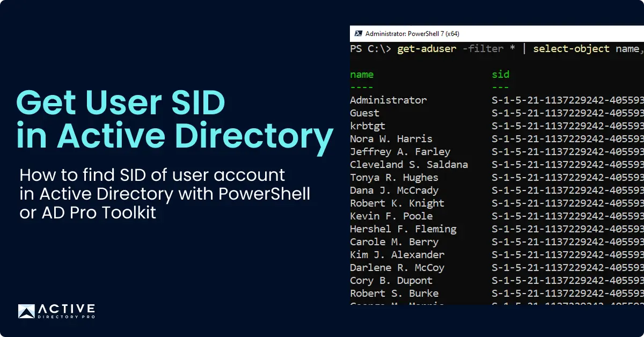Screen dimensions: 644x337
Task: Select the Cory B. Dupont name
Action: coord(391,281)
